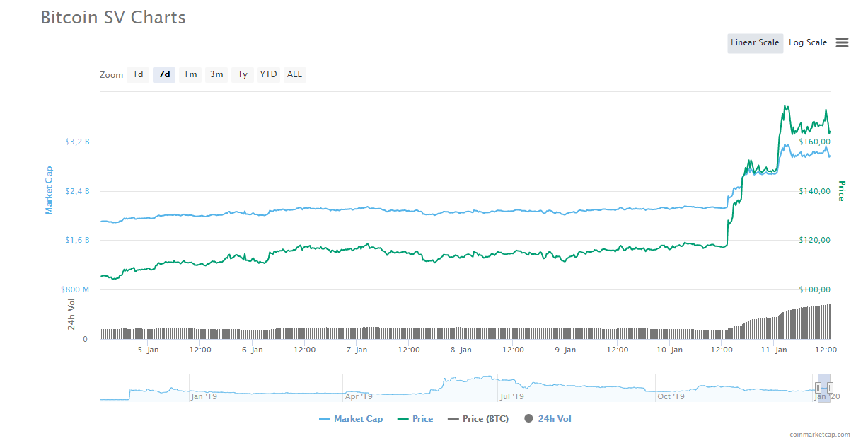
Task: Click the vertical 24h Vol axis title
Action: tap(71, 314)
